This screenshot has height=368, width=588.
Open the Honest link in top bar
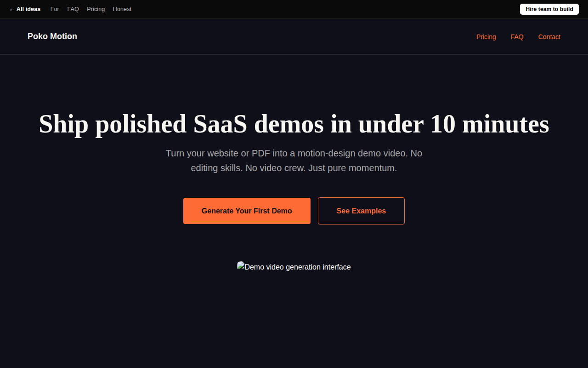pyautogui.click(x=122, y=9)
